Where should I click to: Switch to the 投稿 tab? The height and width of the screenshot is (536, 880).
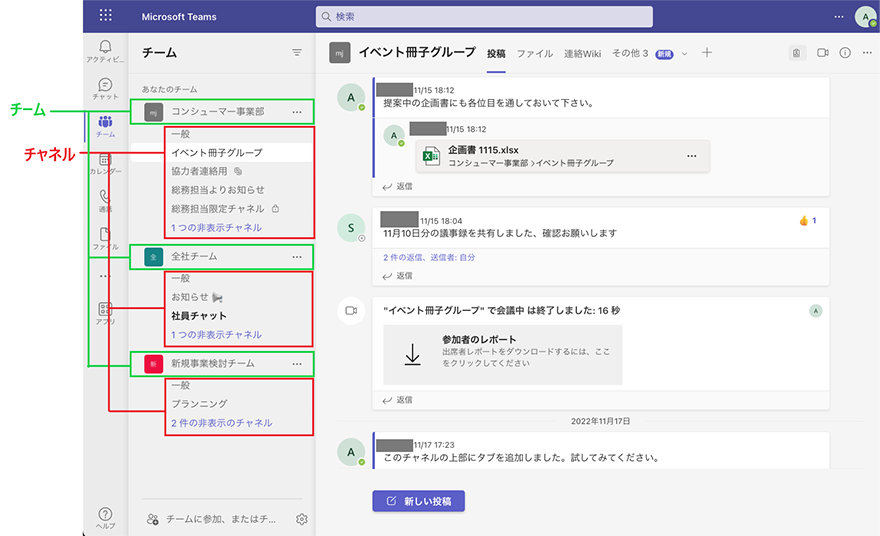click(x=496, y=53)
